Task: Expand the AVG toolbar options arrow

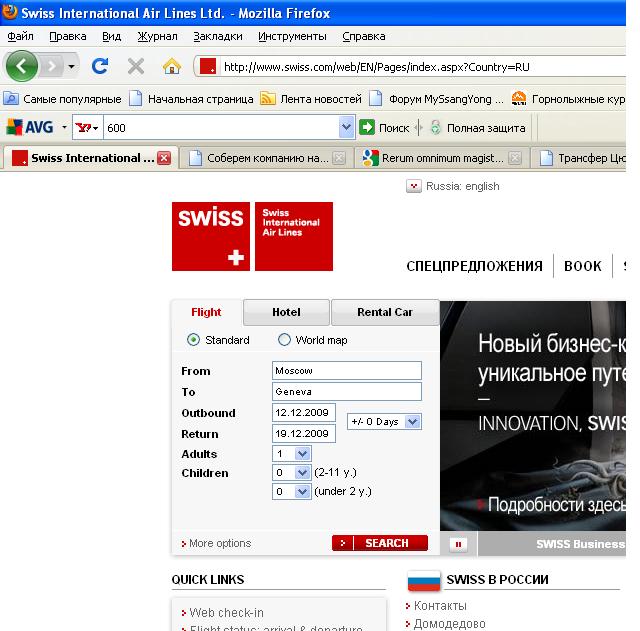Action: 64,127
